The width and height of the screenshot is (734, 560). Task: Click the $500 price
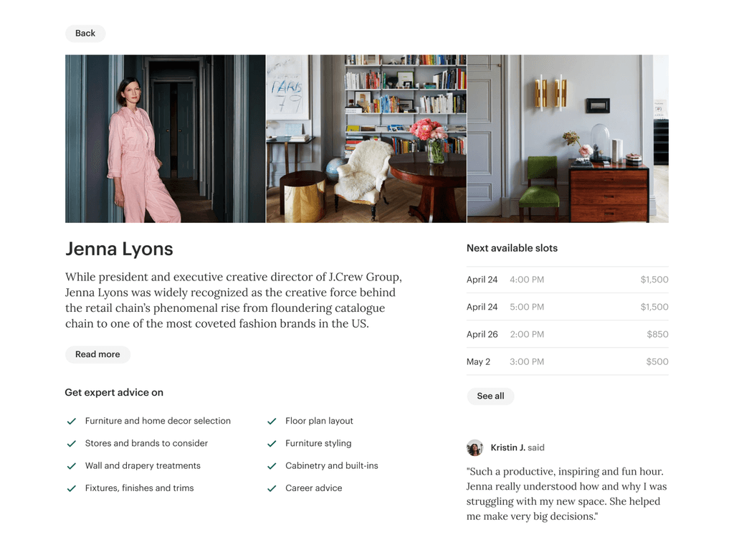click(657, 361)
